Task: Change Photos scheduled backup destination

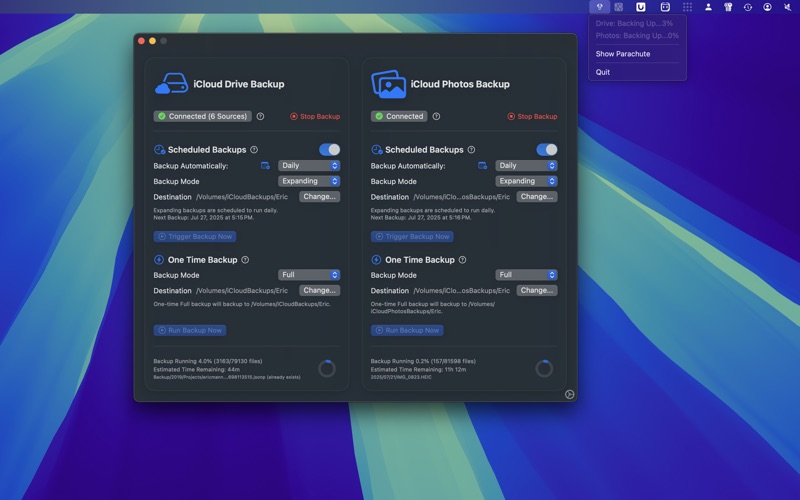Action: (537, 196)
